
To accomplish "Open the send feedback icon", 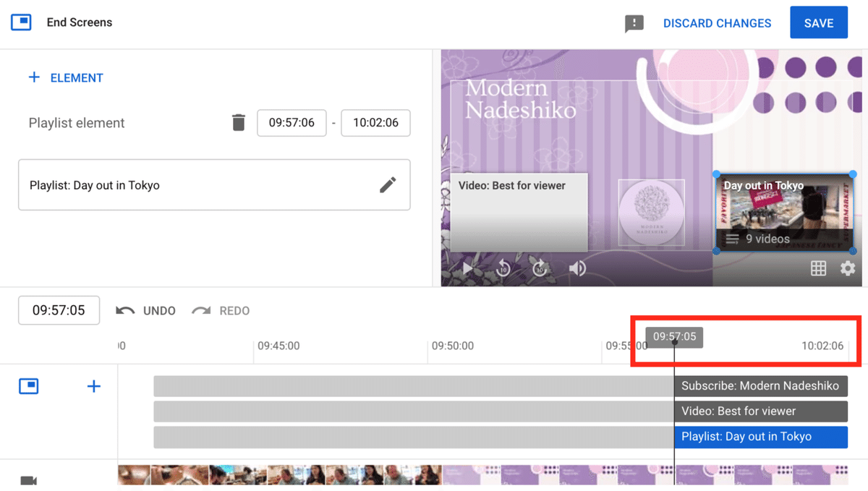I will 634,23.
